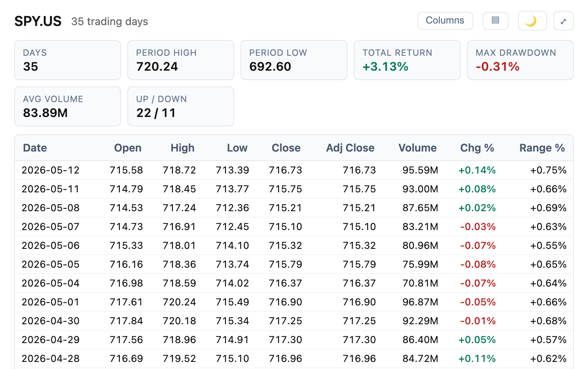Image resolution: width=588 pixels, height=369 pixels.
Task: Click the Max Drawdown -0.31% value
Action: pos(498,67)
